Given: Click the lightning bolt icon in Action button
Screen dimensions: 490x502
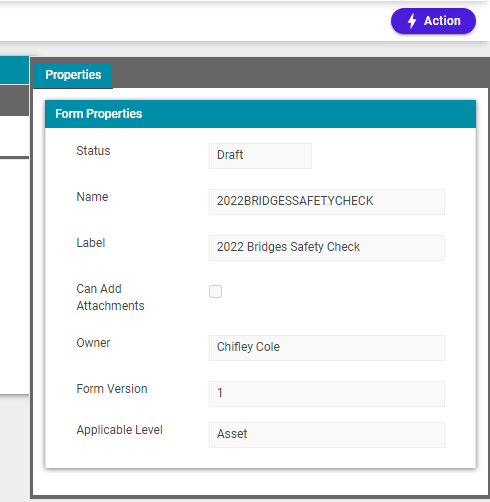Looking at the screenshot, I should (412, 21).
